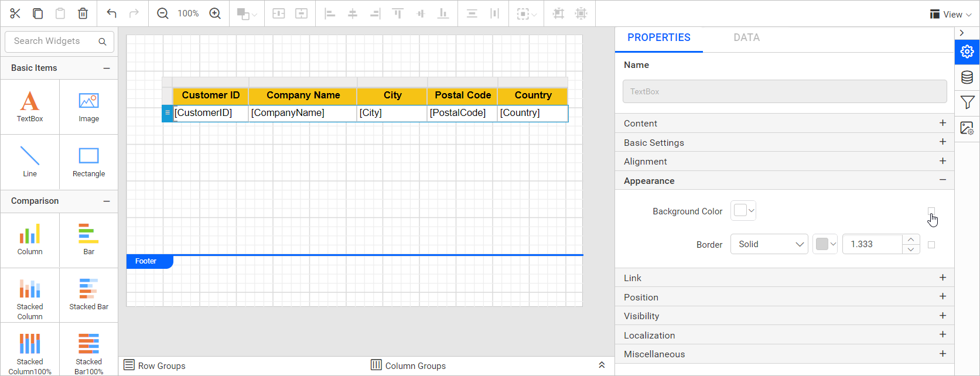Select the Bar chart widget
This screenshot has width=980, height=376.
(89, 240)
